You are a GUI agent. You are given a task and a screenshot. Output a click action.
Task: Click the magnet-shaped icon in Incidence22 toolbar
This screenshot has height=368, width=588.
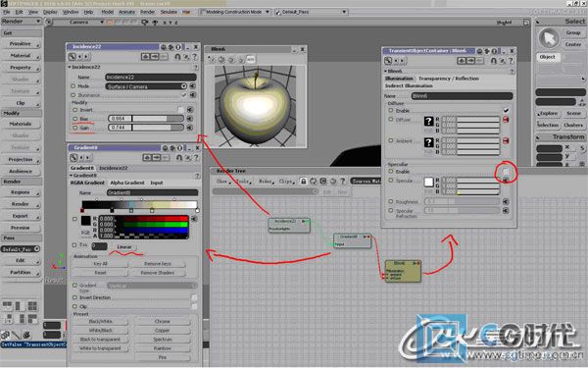[177, 57]
